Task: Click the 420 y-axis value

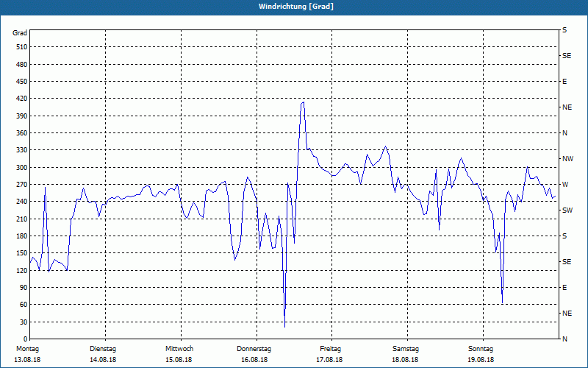Action: pos(22,99)
